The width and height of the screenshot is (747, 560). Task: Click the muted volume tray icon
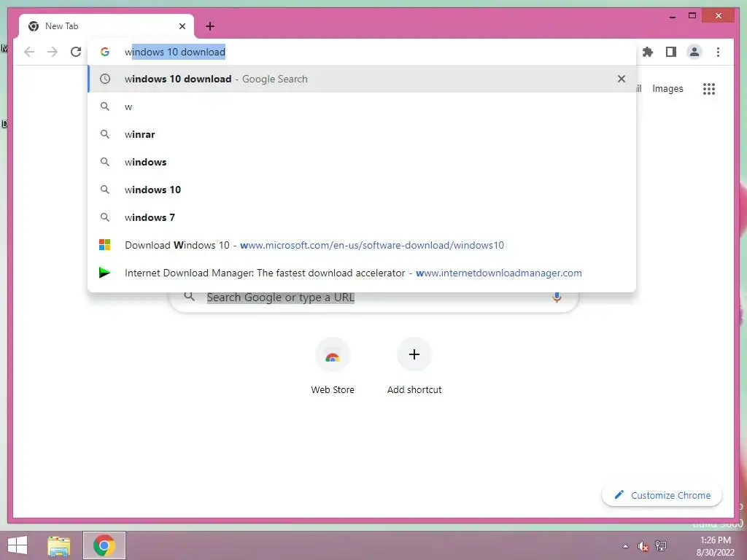[643, 546]
